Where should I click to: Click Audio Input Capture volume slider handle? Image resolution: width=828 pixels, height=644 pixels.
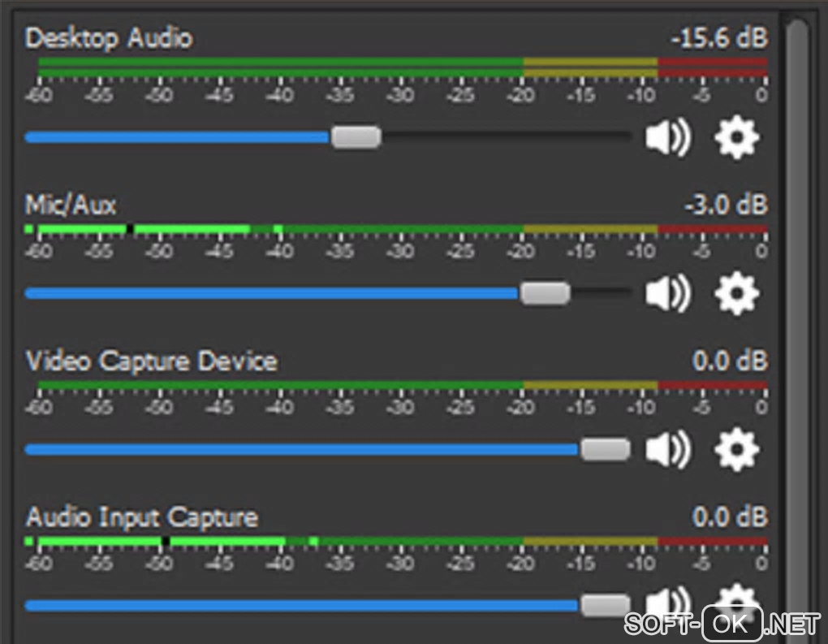point(606,605)
